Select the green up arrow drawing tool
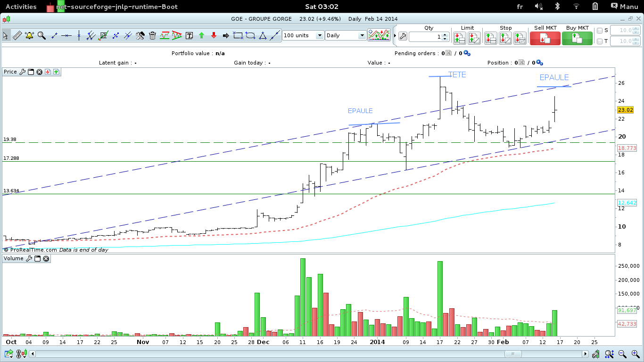Image resolution: width=644 pixels, height=362 pixels. (x=201, y=35)
